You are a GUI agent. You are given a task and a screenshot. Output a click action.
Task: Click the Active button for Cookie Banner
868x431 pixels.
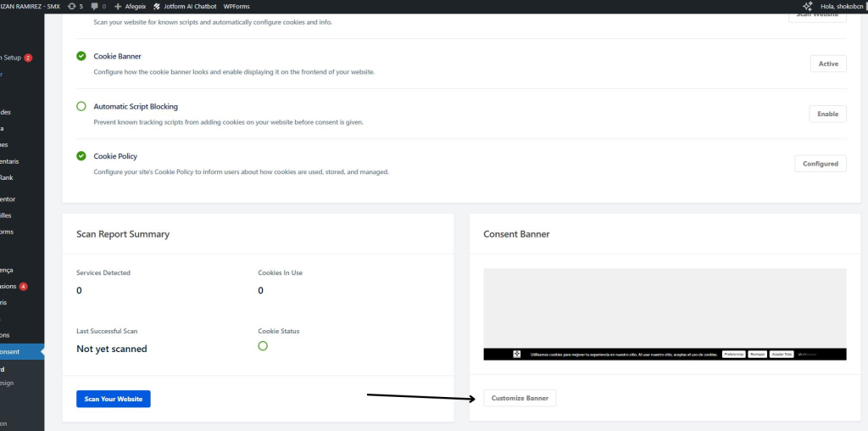(x=827, y=64)
